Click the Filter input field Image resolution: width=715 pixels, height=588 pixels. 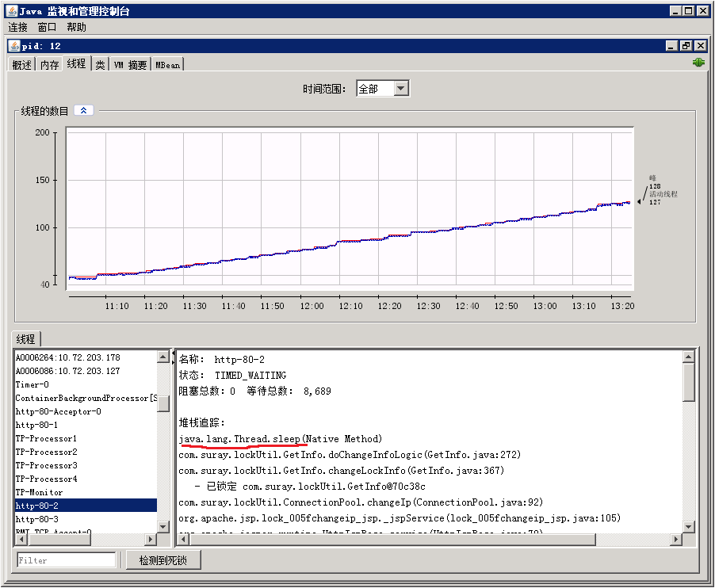coord(67,560)
